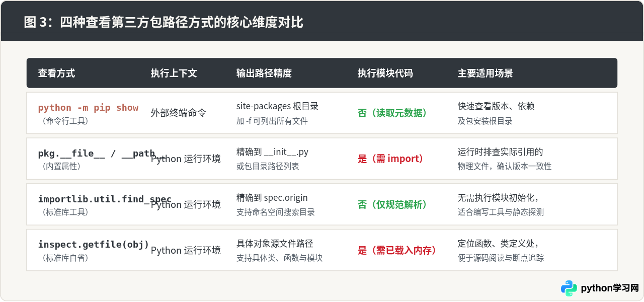Click '无需执行模块初始化，' text
This screenshot has width=644, height=302.
[499, 198]
